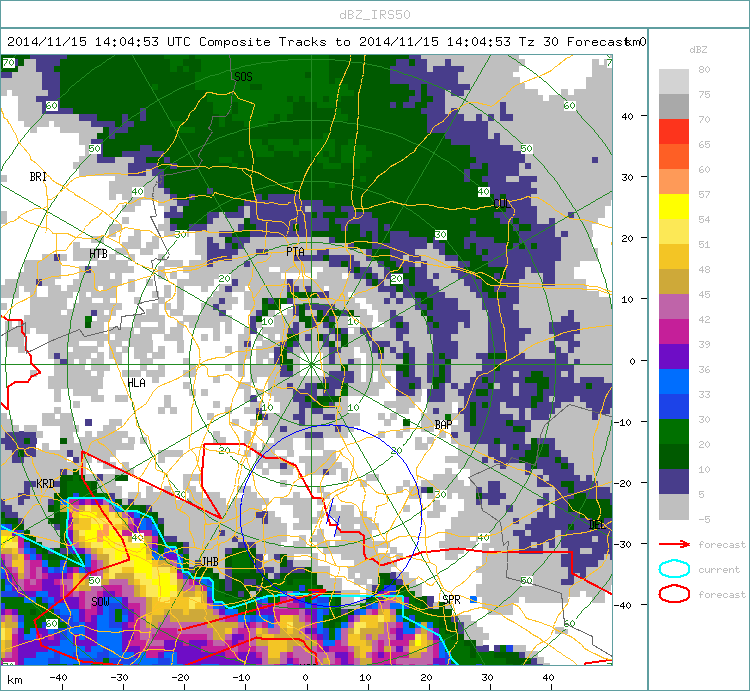Image resolution: width=750 pixels, height=691 pixels.
Task: Pick the green 30-20 dBZ color band
Action: 674,431
